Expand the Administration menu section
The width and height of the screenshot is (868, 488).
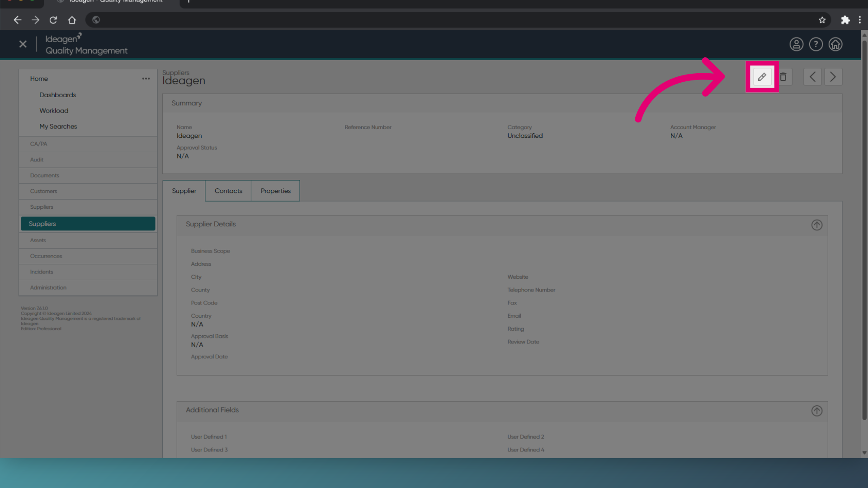point(88,288)
